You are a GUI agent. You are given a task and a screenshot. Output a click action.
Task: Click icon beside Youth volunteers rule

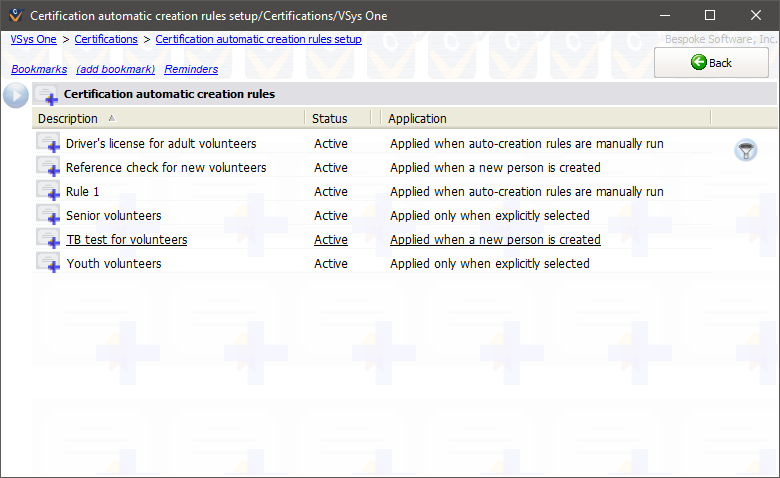pyautogui.click(x=48, y=264)
